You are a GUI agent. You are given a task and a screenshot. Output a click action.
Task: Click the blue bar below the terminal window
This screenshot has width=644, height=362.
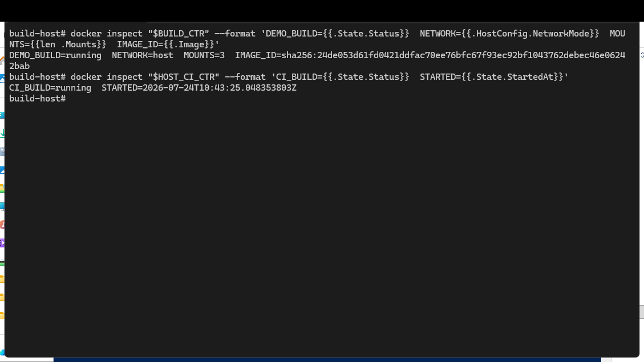(327, 360)
